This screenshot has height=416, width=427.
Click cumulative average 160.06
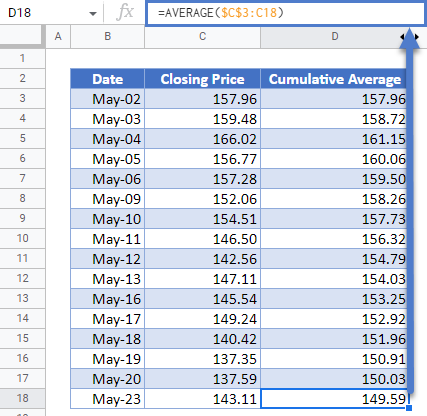click(x=335, y=159)
